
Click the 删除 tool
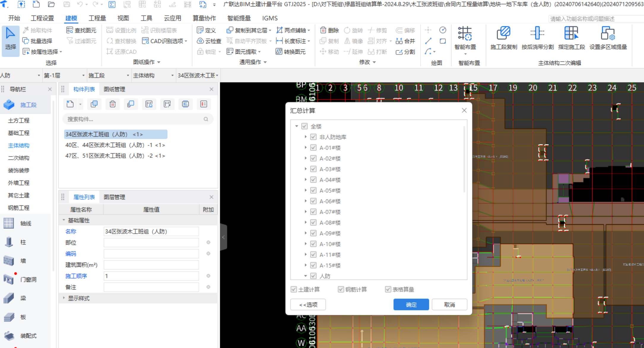click(x=329, y=30)
